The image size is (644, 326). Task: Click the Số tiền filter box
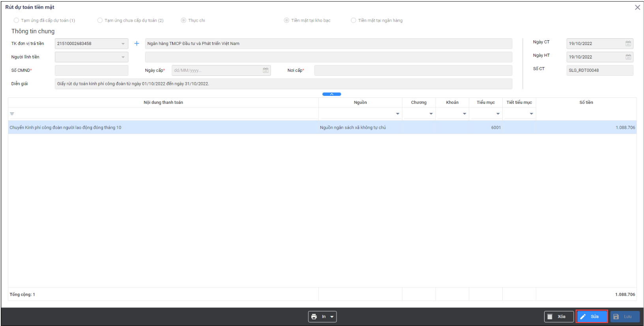click(586, 114)
